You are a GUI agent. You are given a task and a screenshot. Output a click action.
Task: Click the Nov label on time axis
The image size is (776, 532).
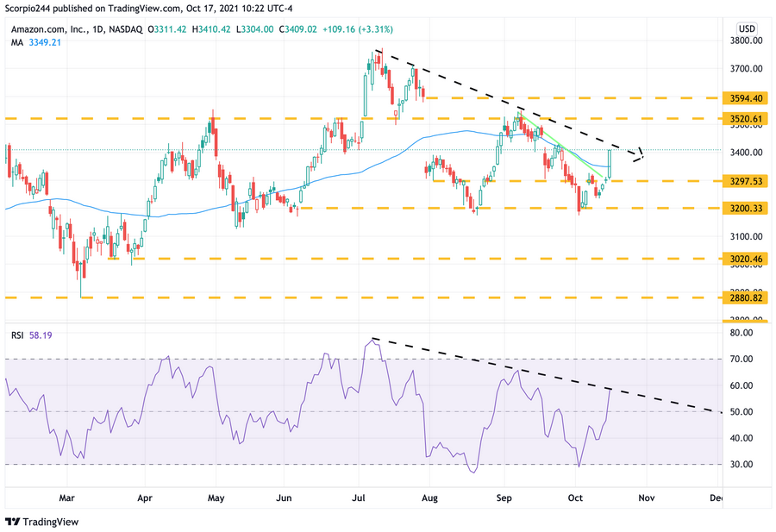[x=647, y=498]
